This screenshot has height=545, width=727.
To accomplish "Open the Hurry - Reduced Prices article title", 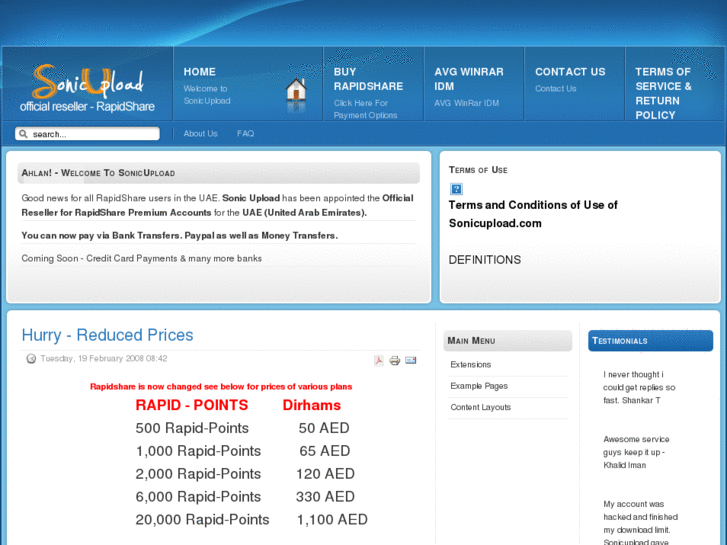I will pyautogui.click(x=107, y=335).
